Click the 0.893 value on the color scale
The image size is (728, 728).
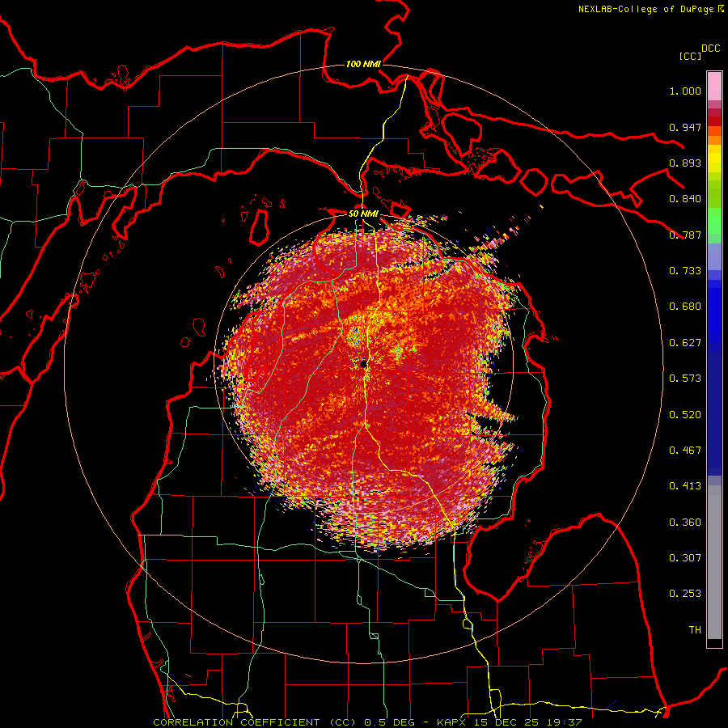click(x=685, y=163)
